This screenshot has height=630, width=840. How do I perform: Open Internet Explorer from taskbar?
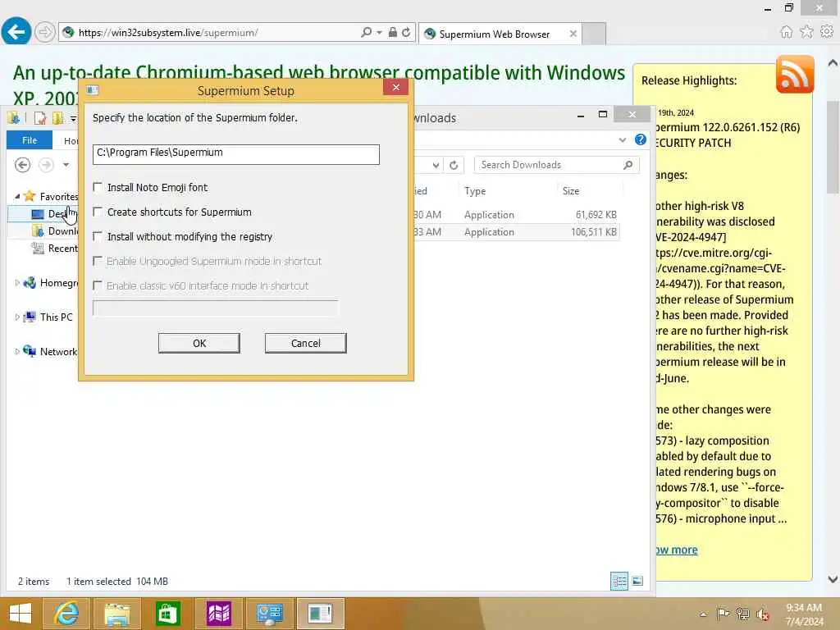[x=66, y=614]
